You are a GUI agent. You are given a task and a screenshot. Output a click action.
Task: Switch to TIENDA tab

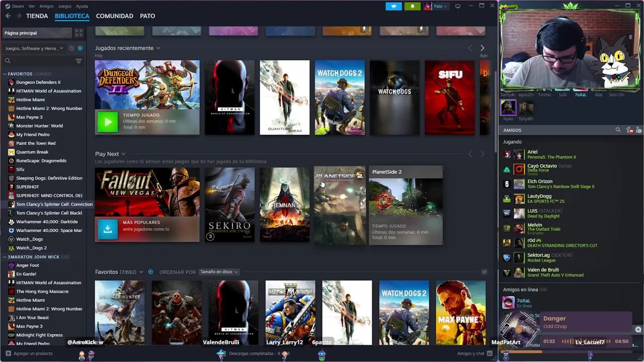click(37, 16)
